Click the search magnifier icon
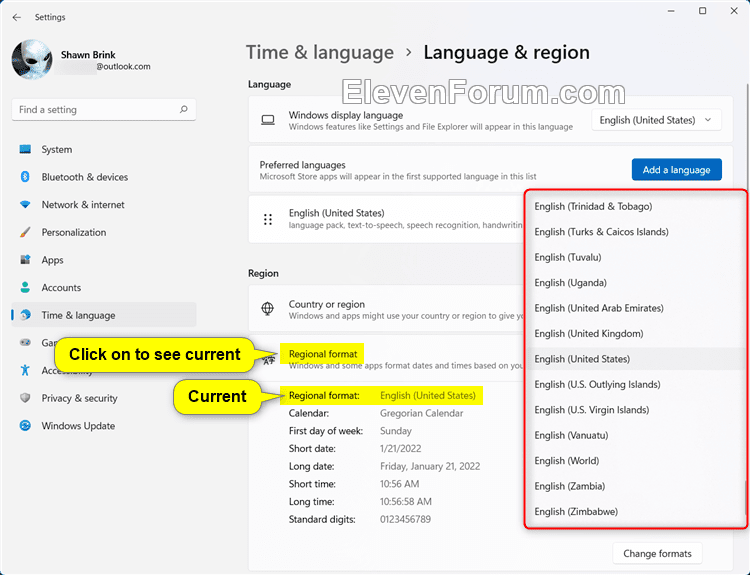Screen dimensions: 750x575 tap(184, 110)
